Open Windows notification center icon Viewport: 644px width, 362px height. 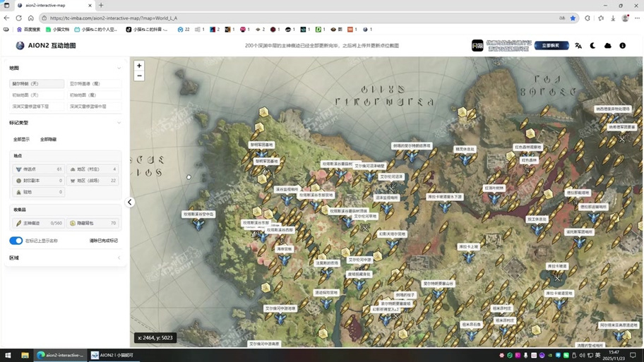point(633,355)
